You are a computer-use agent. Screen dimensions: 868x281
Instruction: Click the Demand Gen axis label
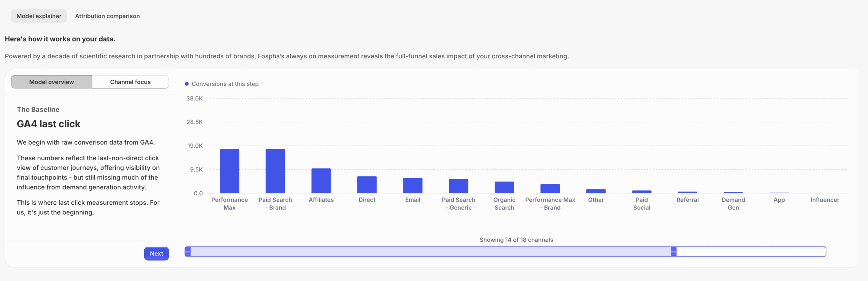click(733, 204)
